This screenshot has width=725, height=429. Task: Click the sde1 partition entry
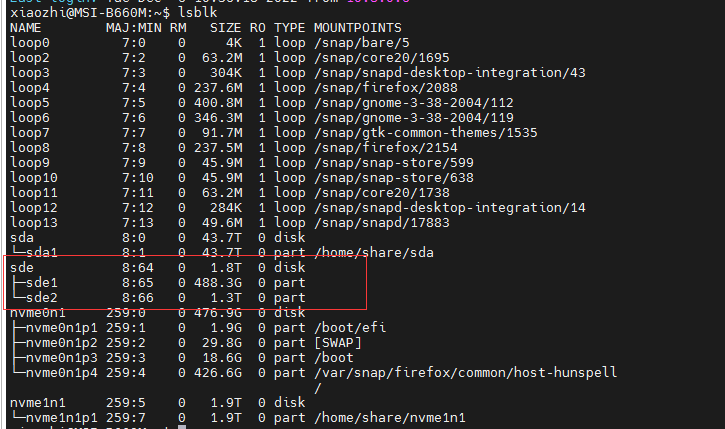(42, 283)
